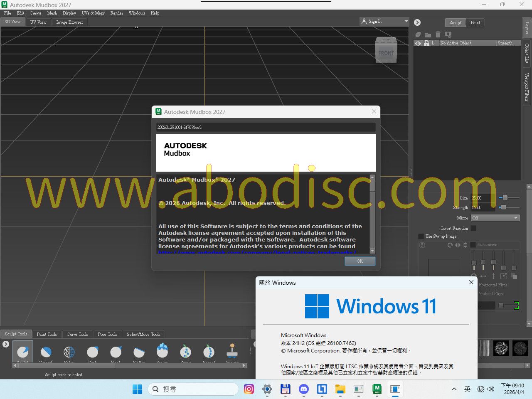This screenshot has width=532, height=399.
Task: Click the FRONT face of the view cube
Action: [x=386, y=54]
